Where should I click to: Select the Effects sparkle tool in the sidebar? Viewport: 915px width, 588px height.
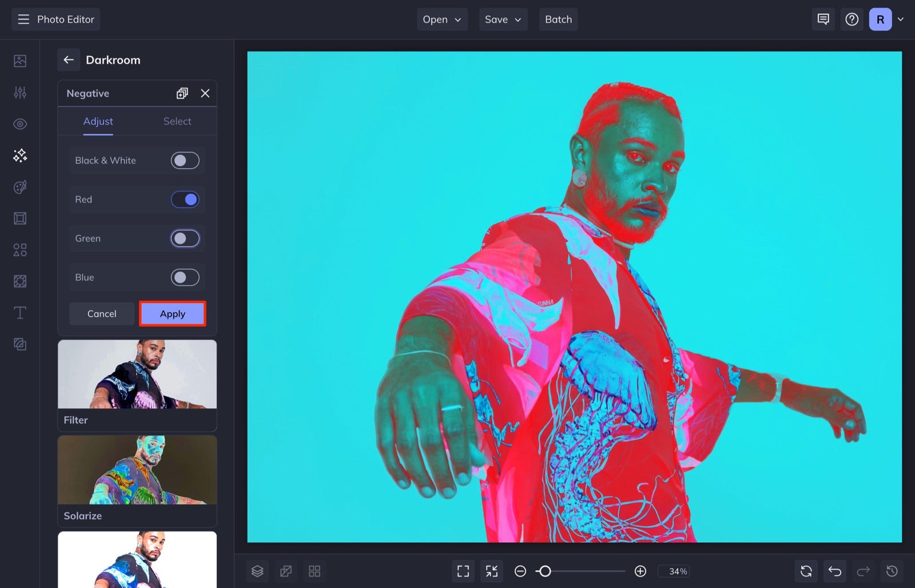coord(19,155)
